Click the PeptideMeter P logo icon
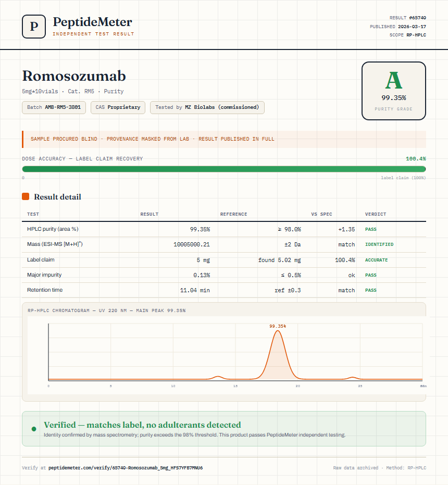Image resolution: width=448 pixels, height=485 pixels. [x=34, y=27]
